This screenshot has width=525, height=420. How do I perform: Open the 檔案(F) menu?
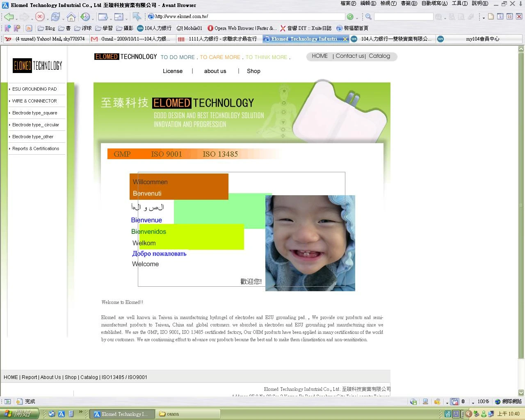[348, 3]
